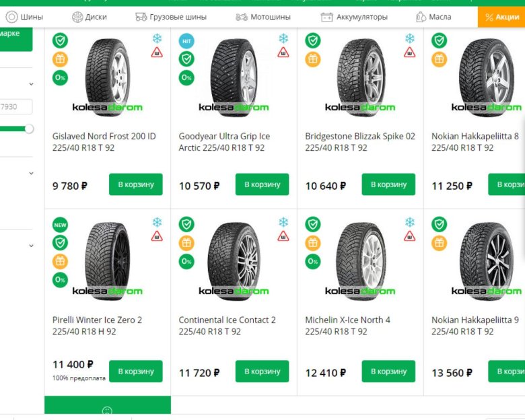Image resolution: width=525 pixels, height=420 pixels.
Task: Click the HIT badge on Goodyear Ultra Grip
Action: pos(186,41)
